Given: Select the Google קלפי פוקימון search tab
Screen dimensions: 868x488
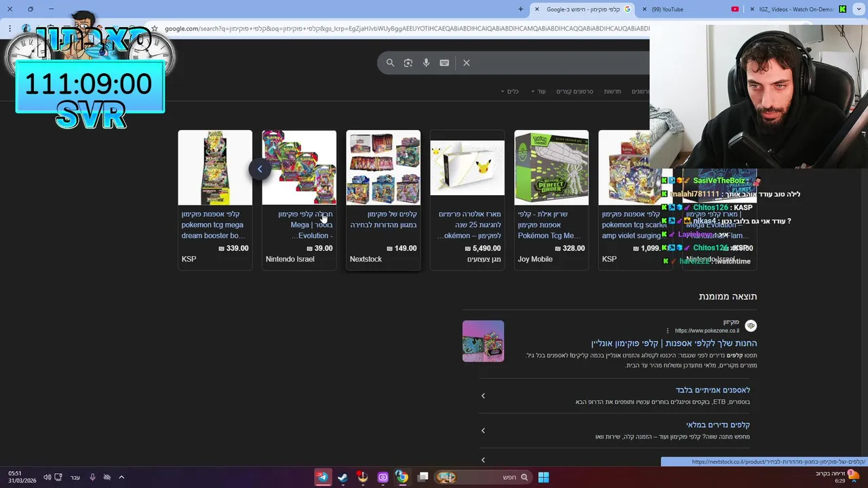Looking at the screenshot, I should click(x=582, y=9).
